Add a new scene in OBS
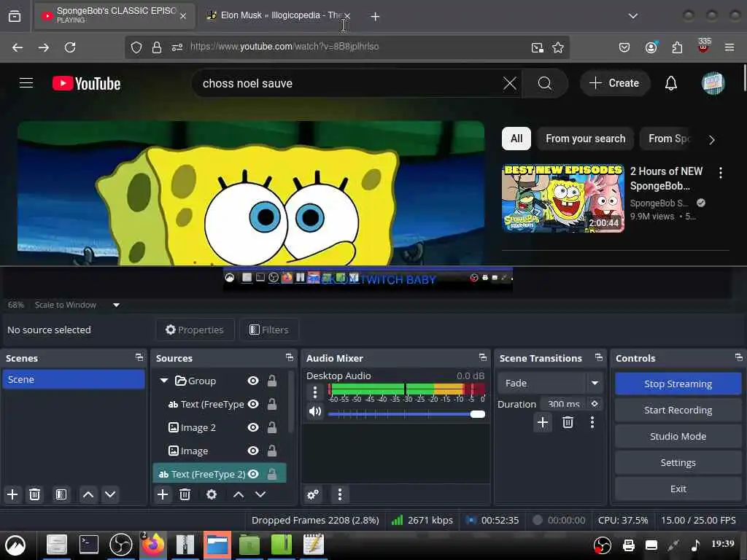 pos(12,494)
